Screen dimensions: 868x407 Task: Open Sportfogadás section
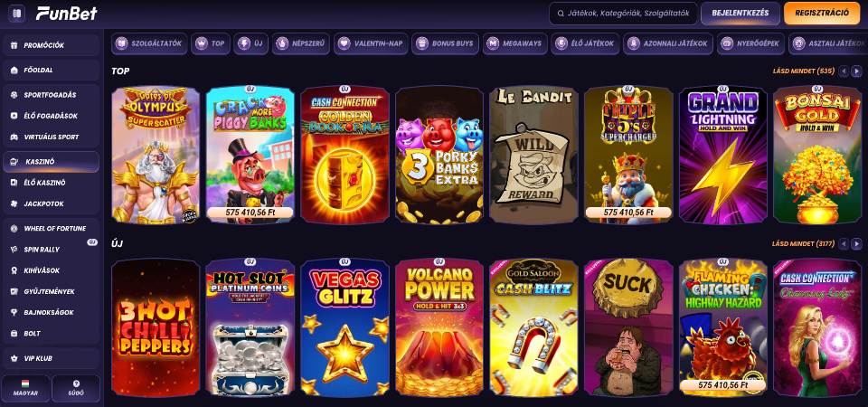pos(51,95)
